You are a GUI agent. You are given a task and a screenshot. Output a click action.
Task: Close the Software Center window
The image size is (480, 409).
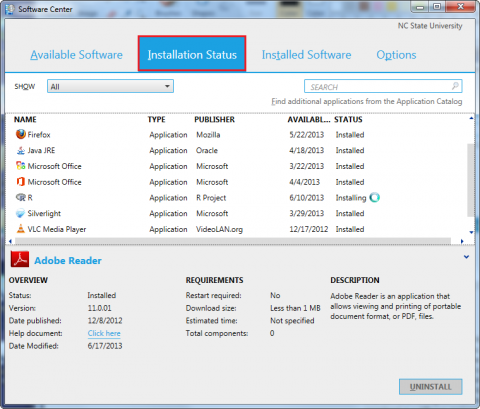tap(460, 7)
